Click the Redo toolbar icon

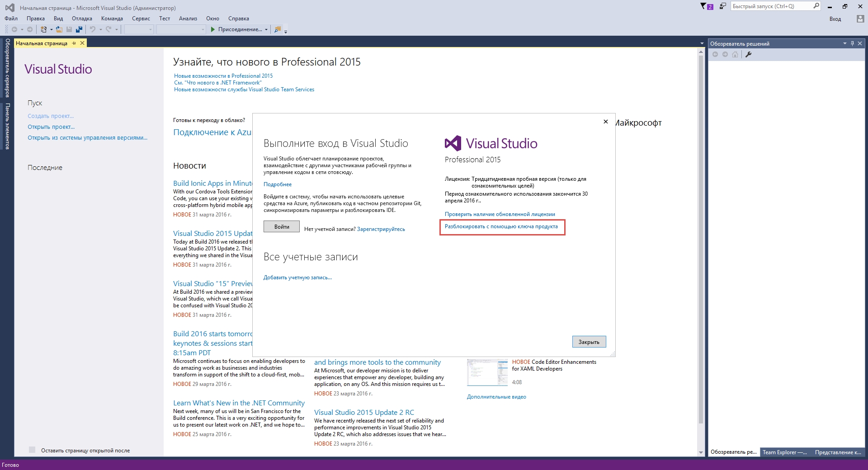108,29
